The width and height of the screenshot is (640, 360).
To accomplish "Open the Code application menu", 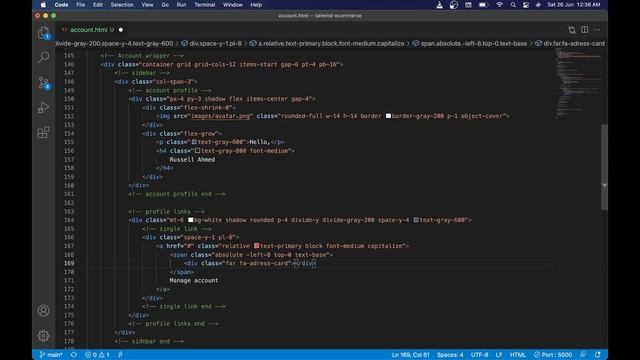I will pos(61,5).
